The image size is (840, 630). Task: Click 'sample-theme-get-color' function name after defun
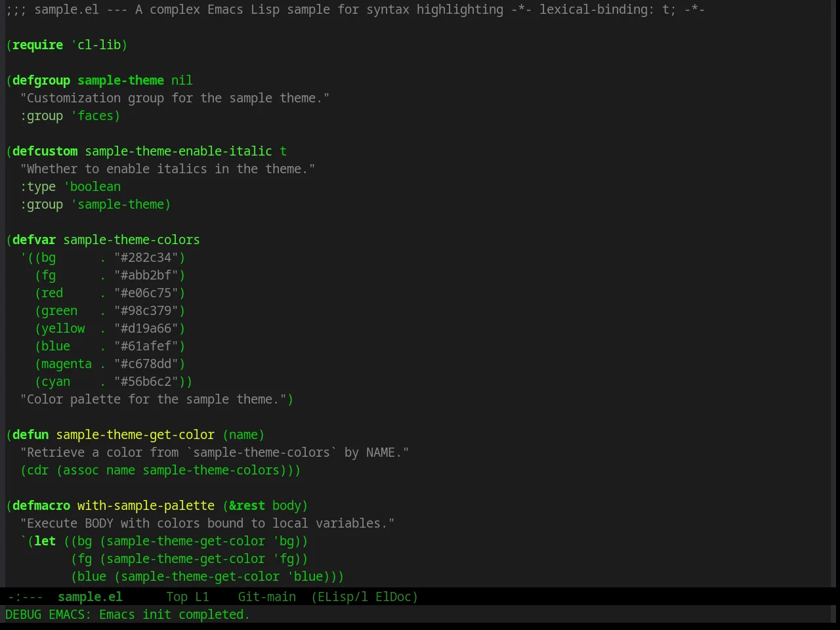pyautogui.click(x=135, y=434)
